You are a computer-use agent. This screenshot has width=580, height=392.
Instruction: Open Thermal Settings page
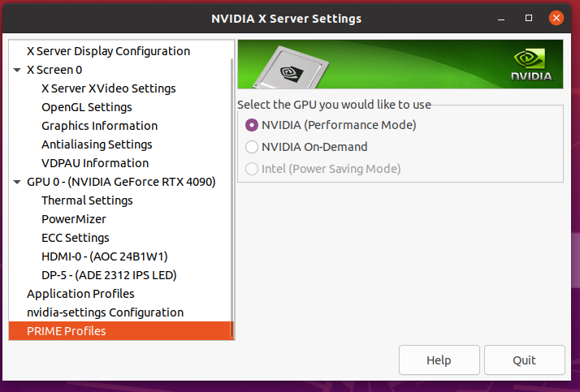(x=87, y=200)
